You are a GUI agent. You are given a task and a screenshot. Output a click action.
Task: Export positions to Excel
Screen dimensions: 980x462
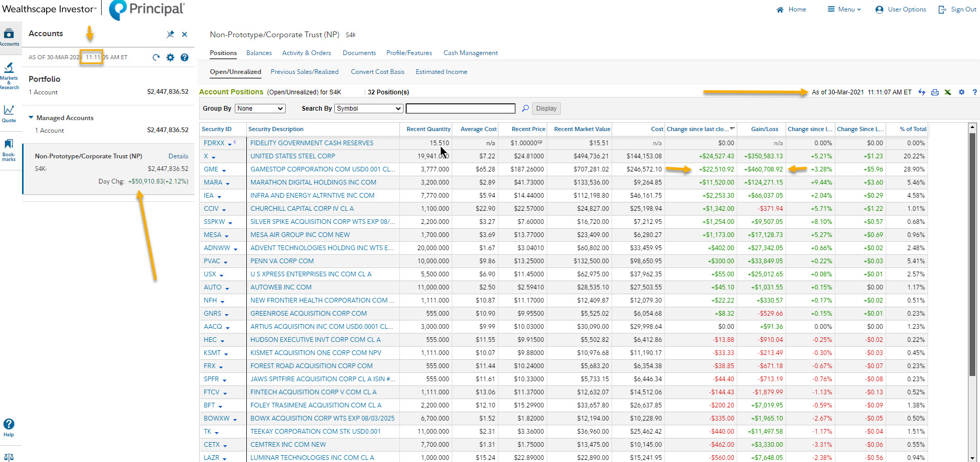[x=948, y=92]
